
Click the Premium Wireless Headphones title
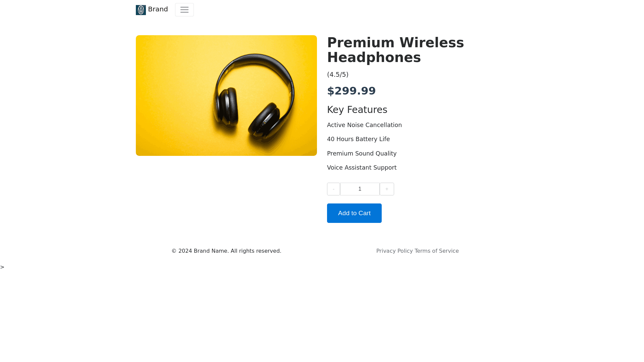tap(395, 50)
